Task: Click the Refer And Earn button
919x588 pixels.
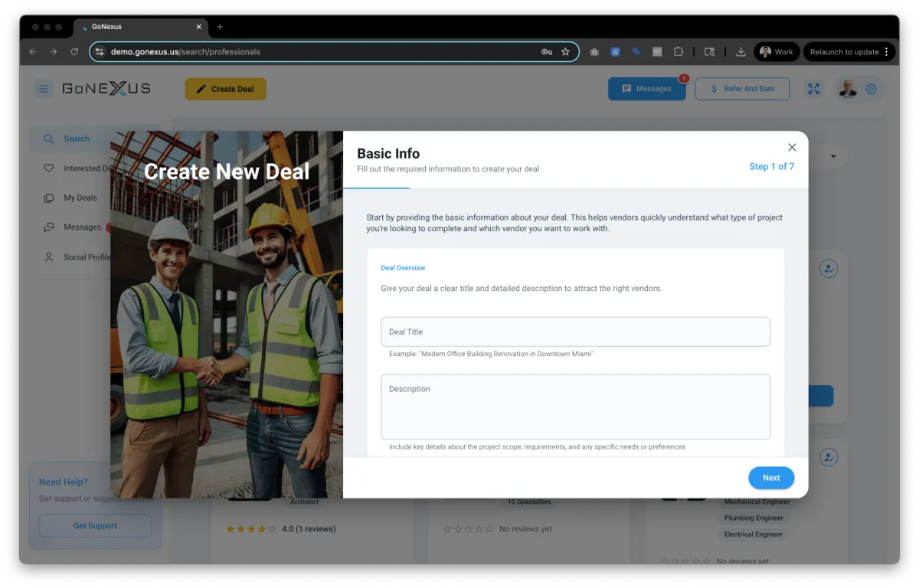Action: point(742,89)
